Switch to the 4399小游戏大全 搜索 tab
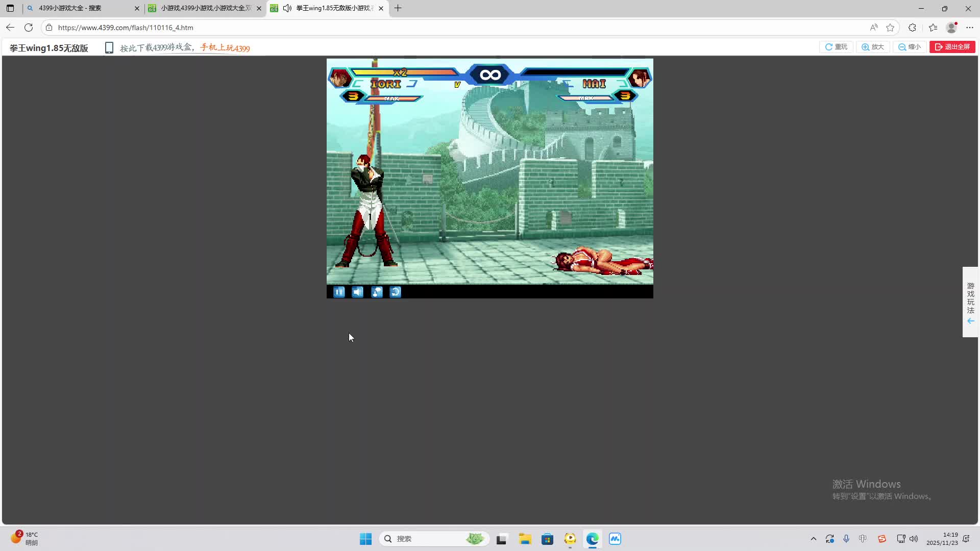Viewport: 980px width, 551px height. click(x=77, y=8)
